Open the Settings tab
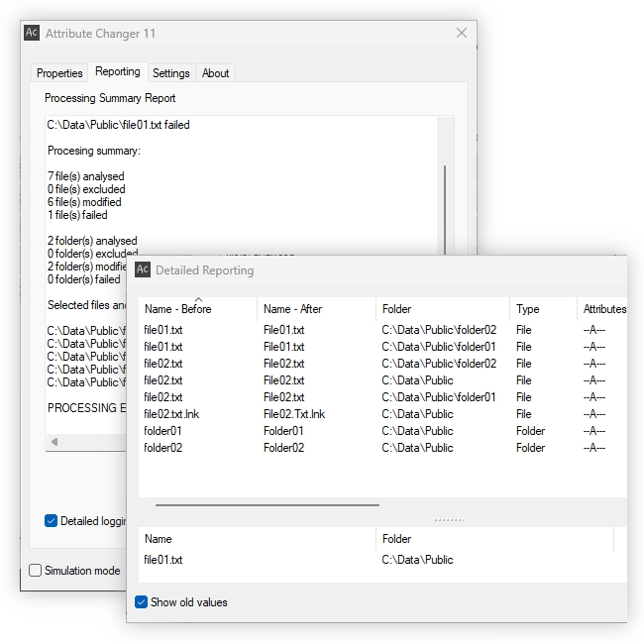644x644 pixels. pos(170,73)
